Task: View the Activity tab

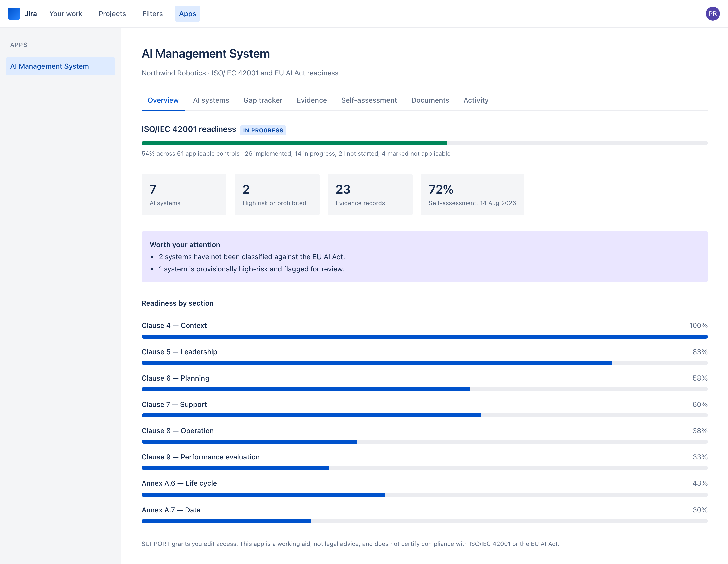Action: pos(476,100)
